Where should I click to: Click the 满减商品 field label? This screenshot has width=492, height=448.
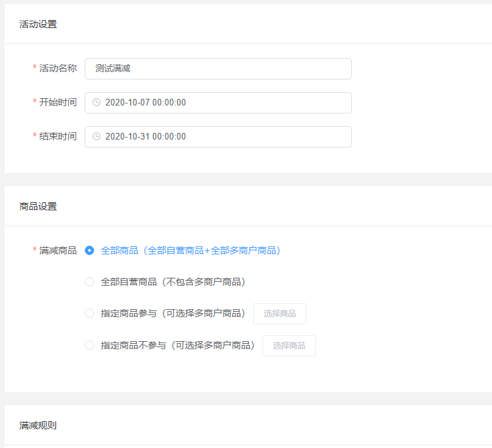58,250
